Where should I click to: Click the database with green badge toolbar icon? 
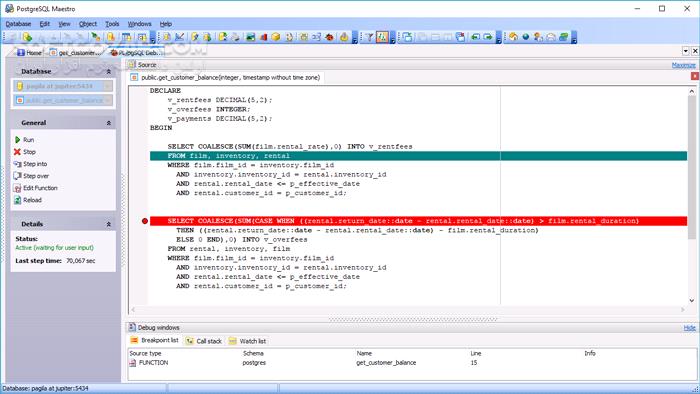pos(27,37)
